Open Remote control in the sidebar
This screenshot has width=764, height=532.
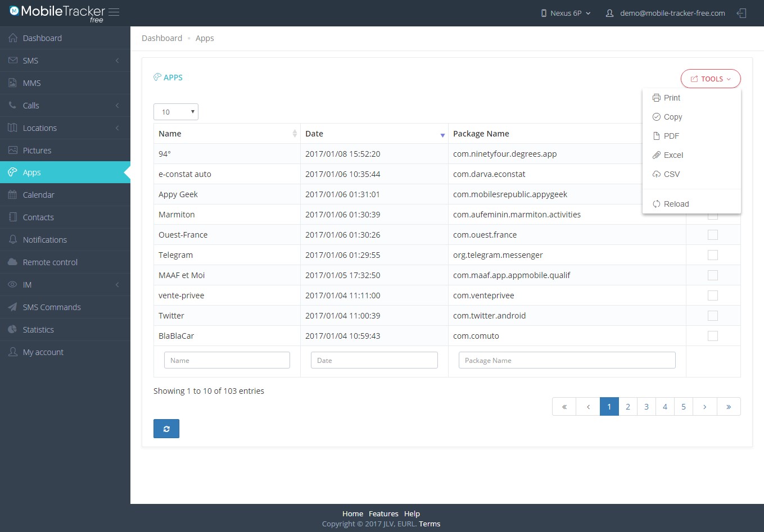(x=50, y=262)
